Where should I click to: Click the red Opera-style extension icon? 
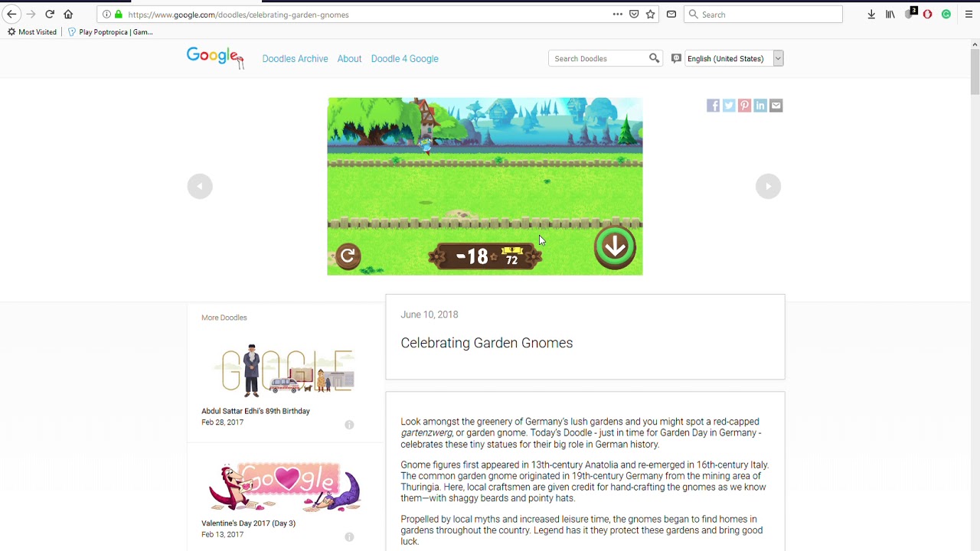pos(927,15)
